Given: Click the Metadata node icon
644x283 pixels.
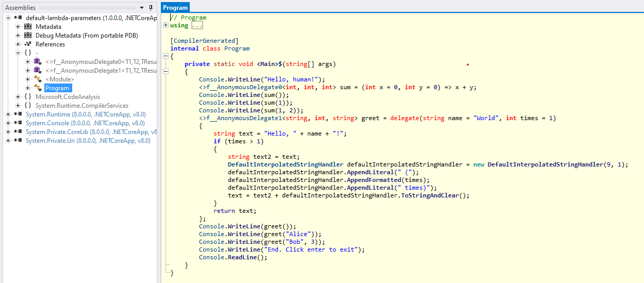Looking at the screenshot, I should (x=28, y=27).
